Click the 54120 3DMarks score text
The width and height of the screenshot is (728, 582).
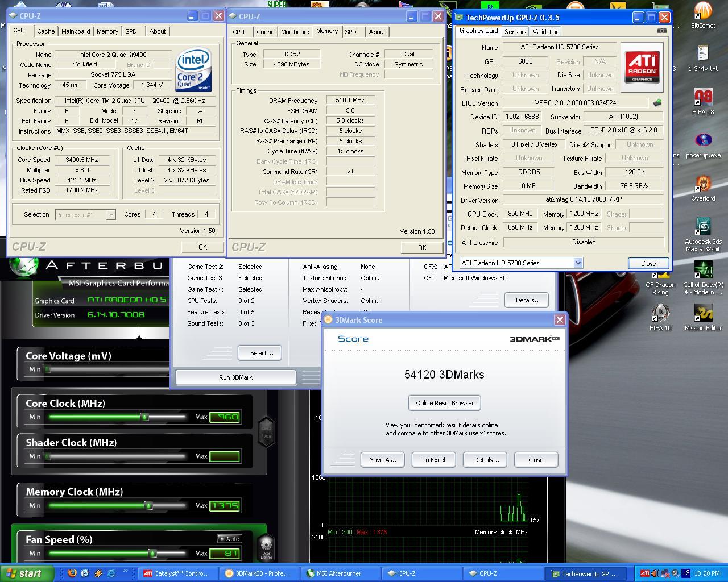click(x=444, y=375)
